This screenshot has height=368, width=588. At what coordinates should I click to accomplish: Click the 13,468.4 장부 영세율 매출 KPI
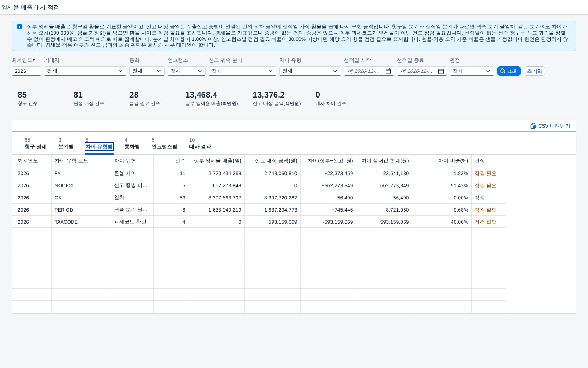[x=212, y=98]
